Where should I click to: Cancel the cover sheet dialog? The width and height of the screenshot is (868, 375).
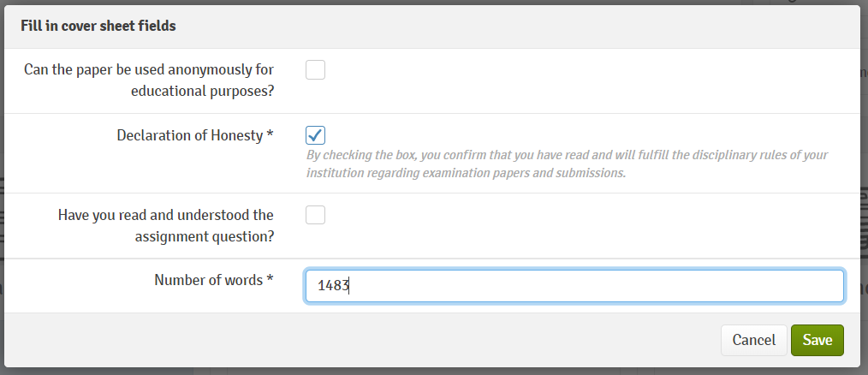tap(753, 340)
